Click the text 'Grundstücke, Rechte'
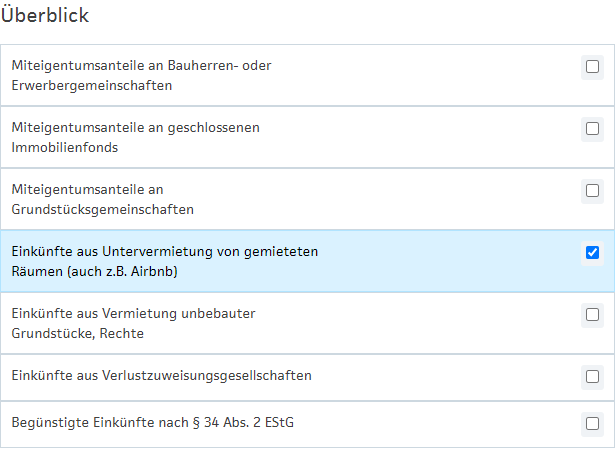Viewport: 616px width, 450px height. [x=78, y=334]
